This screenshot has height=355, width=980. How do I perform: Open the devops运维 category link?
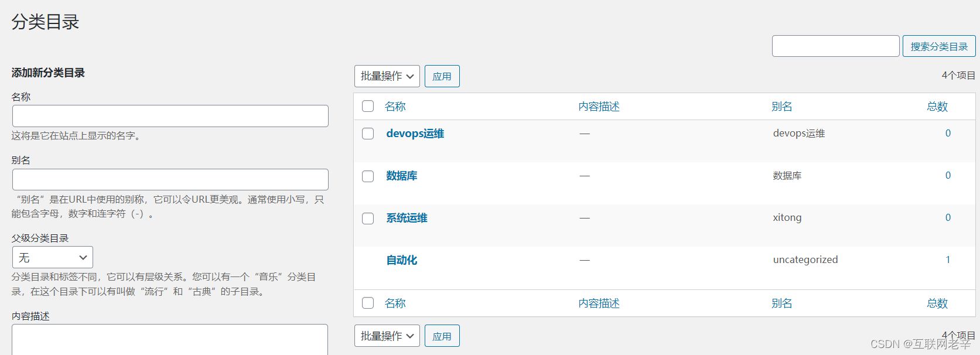(415, 134)
